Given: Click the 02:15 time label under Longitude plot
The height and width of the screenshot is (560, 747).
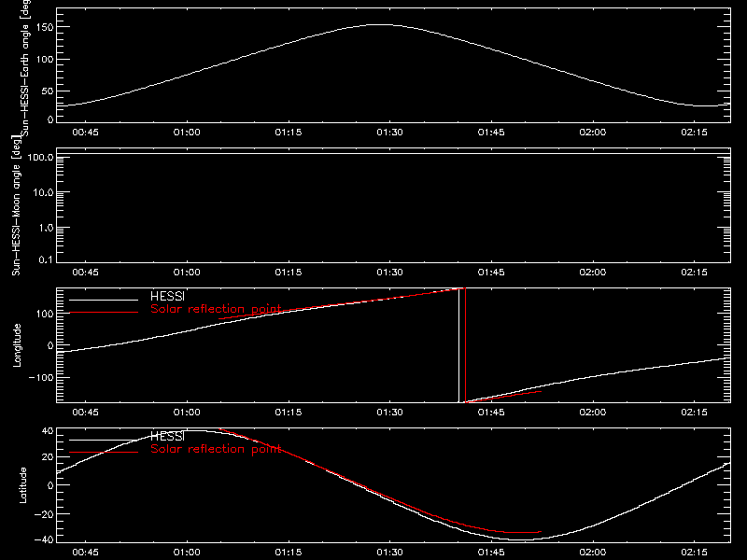Looking at the screenshot, I should 694,413.
